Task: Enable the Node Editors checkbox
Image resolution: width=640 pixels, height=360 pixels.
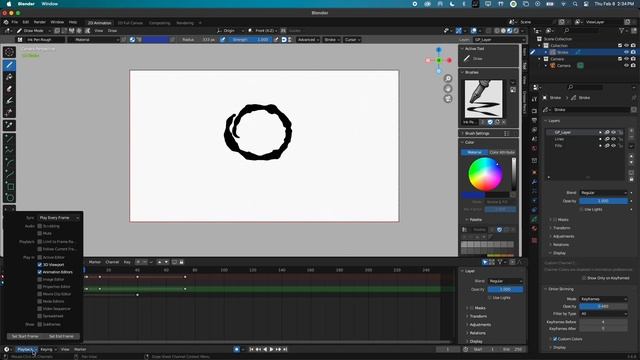Action: pos(40,301)
